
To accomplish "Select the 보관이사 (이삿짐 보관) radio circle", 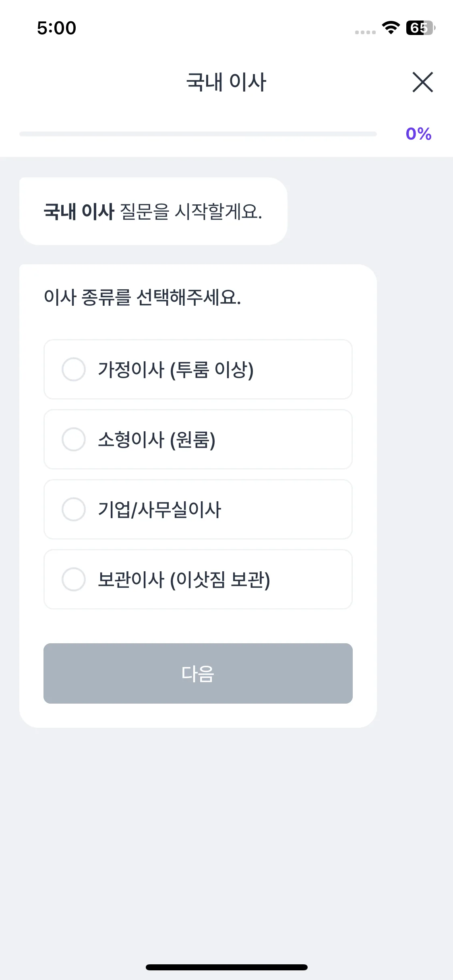I will click(x=74, y=579).
